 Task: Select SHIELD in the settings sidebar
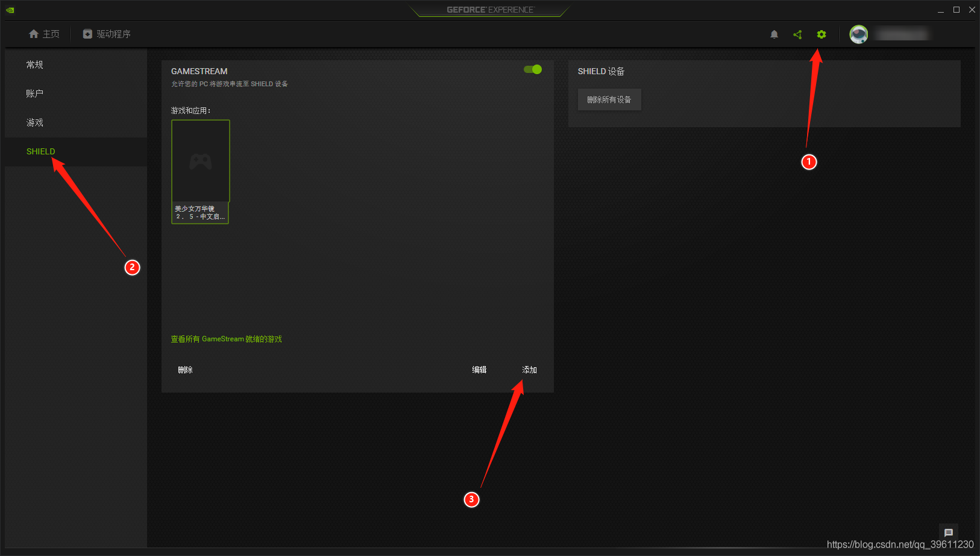pos(76,151)
